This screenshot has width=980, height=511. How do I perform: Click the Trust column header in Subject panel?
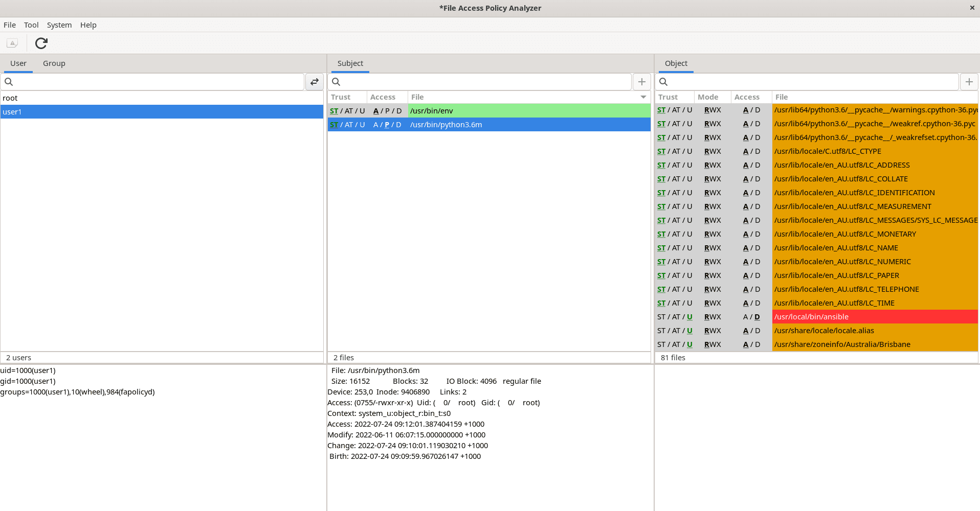[347, 97]
